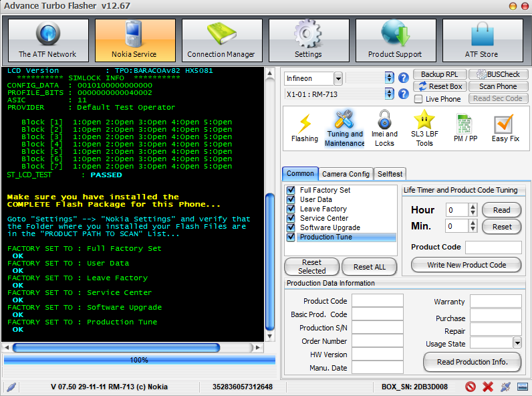Screen dimensions: 532x396
Task: Click the blue window icon in status bar
Action: (522, 387)
